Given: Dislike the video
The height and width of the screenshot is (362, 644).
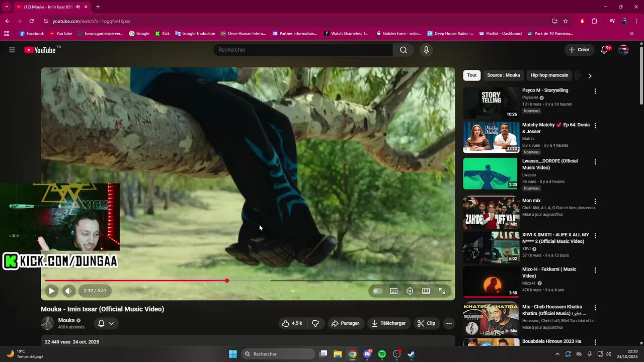Looking at the screenshot, I should point(315,323).
